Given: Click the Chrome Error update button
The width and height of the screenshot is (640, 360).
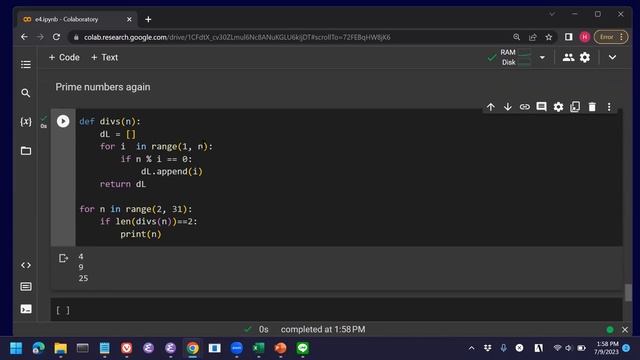Looking at the screenshot, I should pos(611,37).
